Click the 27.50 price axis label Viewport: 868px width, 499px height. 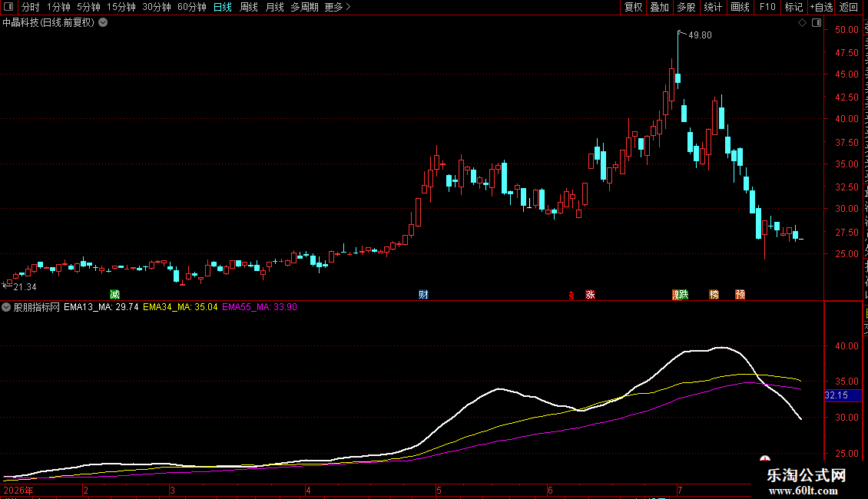point(847,233)
